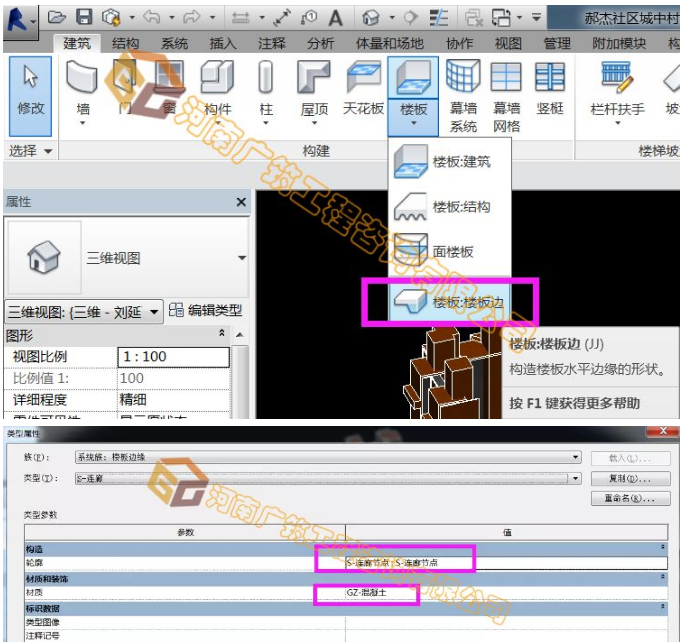Viewport: 687px width, 643px height.
Task: Click the 复制 button in Type Properties
Action: pyautogui.click(x=630, y=479)
